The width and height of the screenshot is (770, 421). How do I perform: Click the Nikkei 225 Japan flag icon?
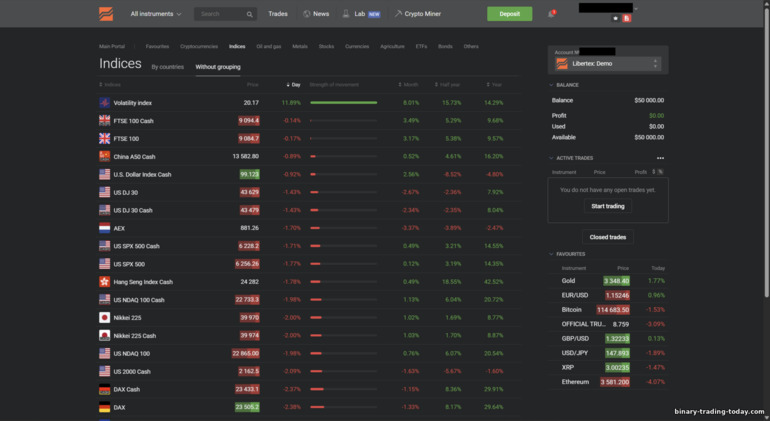point(105,317)
